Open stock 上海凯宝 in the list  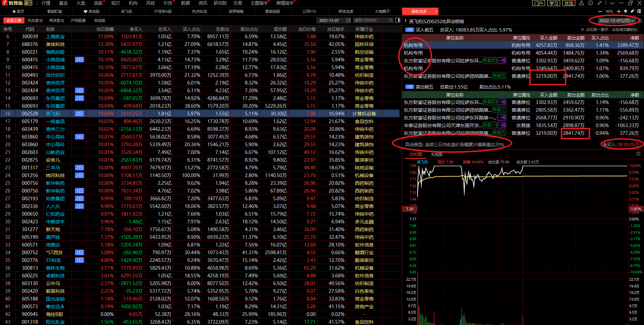55,37
